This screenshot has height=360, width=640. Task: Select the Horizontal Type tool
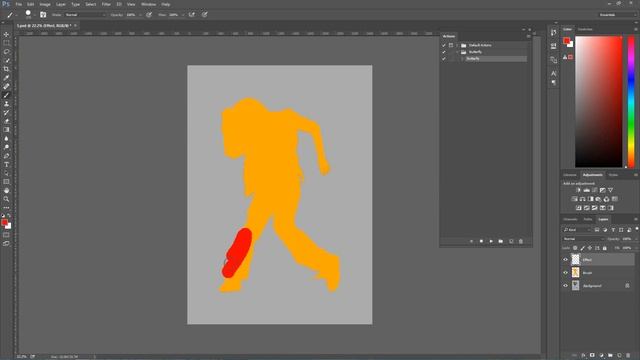click(6, 164)
